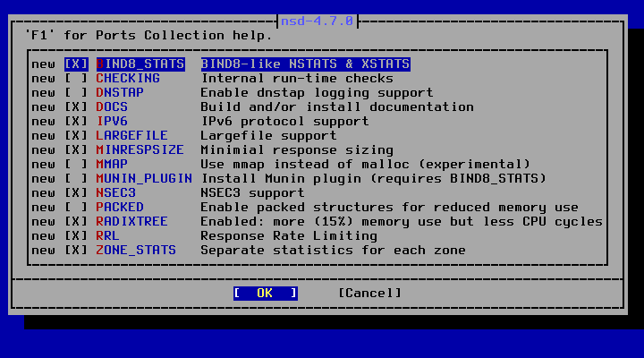Select the RRL option name
This screenshot has height=358, width=644.
click(x=108, y=236)
